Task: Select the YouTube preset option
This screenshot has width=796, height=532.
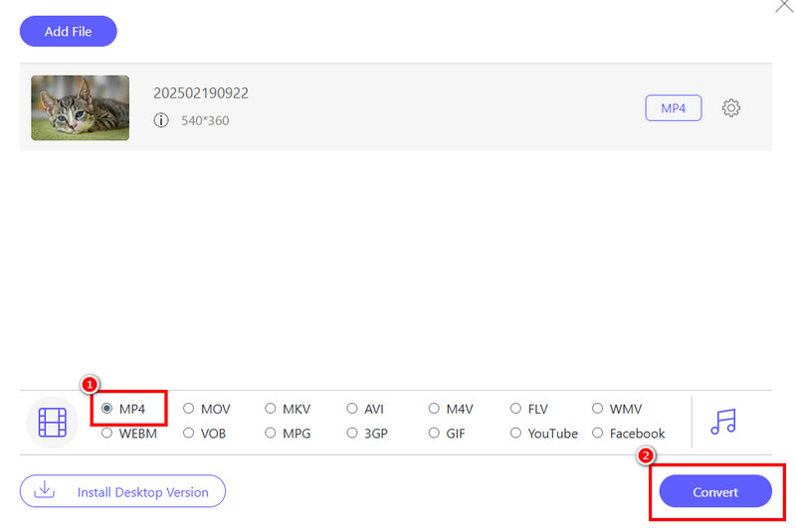Action: click(515, 434)
